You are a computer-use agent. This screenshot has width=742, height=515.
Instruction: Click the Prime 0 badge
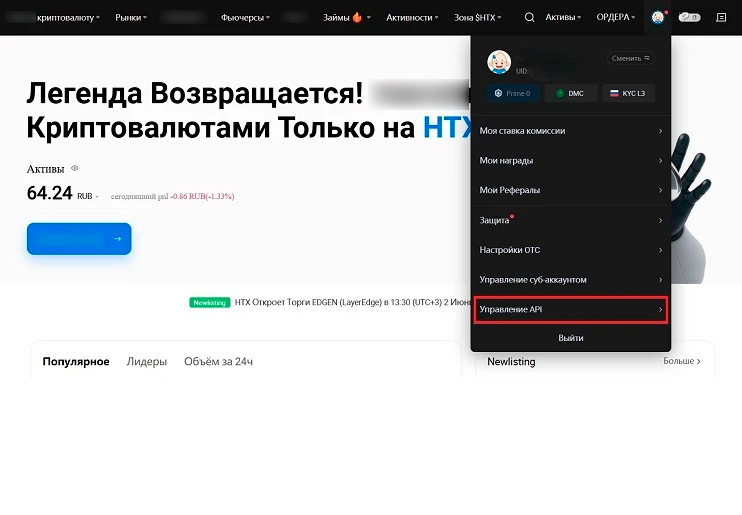coord(514,93)
